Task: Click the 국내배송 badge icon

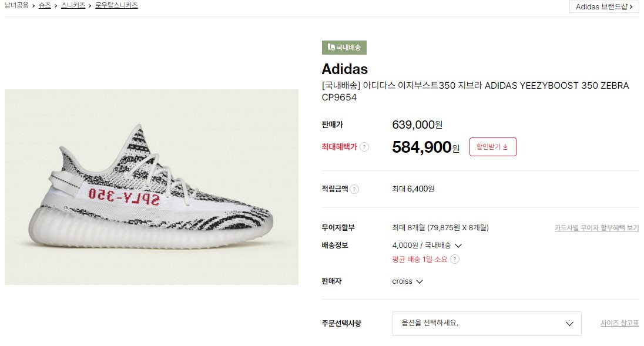Action: click(331, 48)
